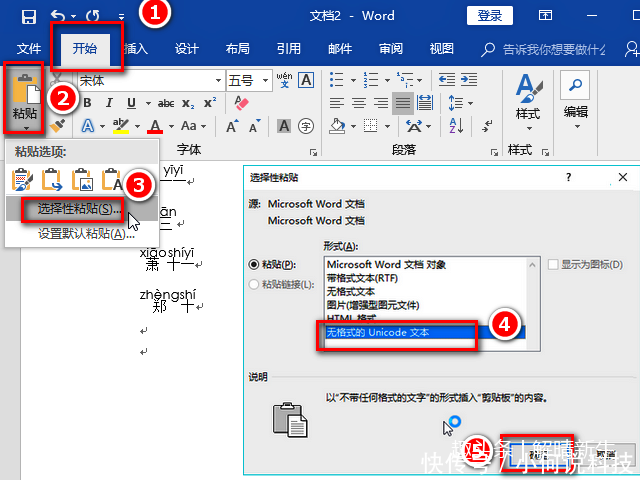Switch to the 设计 tab
The width and height of the screenshot is (640, 480).
[187, 49]
